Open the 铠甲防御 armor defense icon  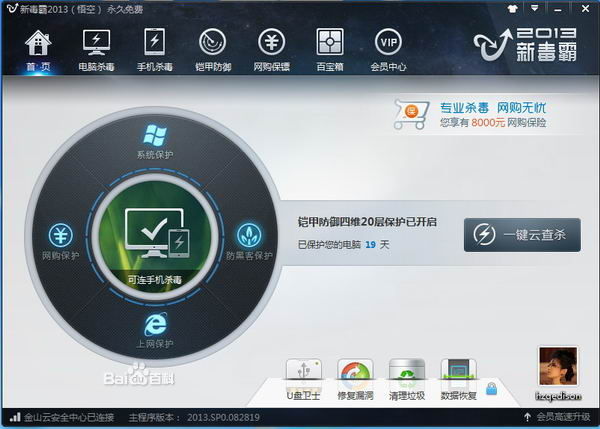[x=212, y=49]
